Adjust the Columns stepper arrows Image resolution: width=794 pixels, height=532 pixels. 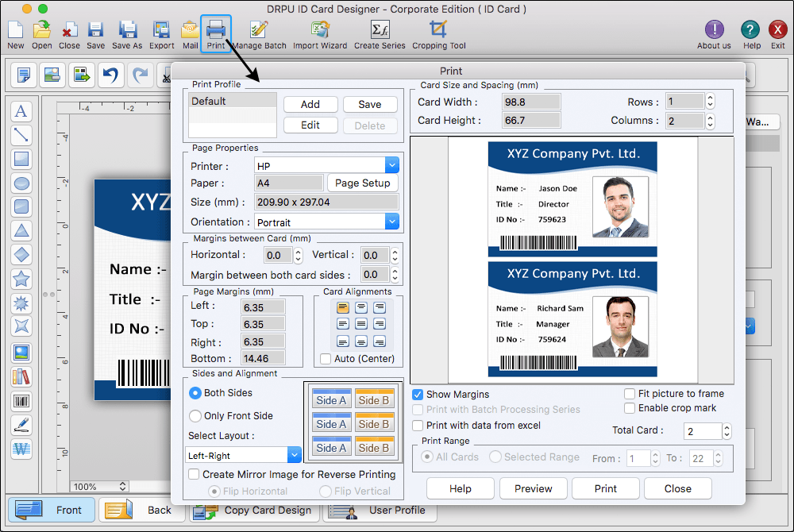710,121
